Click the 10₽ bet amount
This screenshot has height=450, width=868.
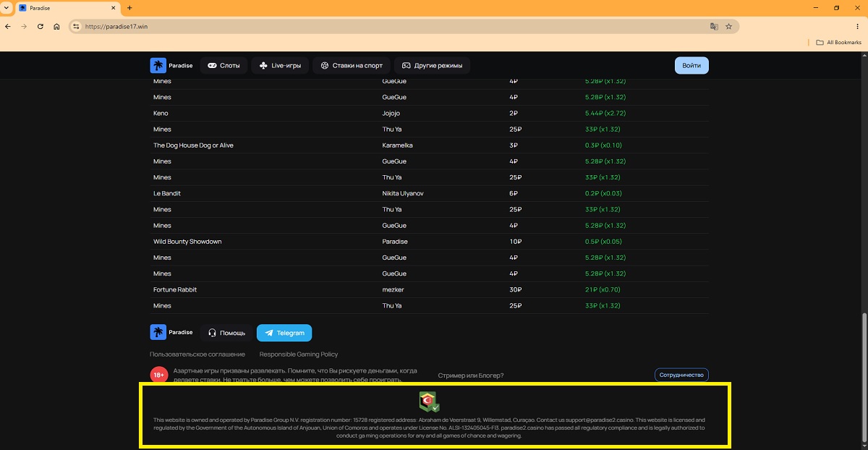(515, 242)
